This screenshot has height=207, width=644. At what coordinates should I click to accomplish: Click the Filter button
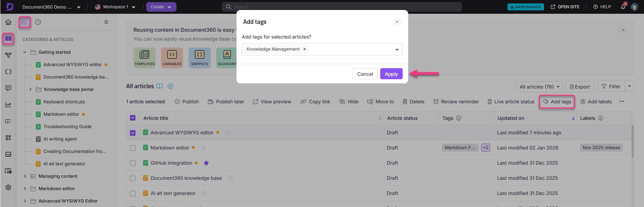tap(611, 86)
